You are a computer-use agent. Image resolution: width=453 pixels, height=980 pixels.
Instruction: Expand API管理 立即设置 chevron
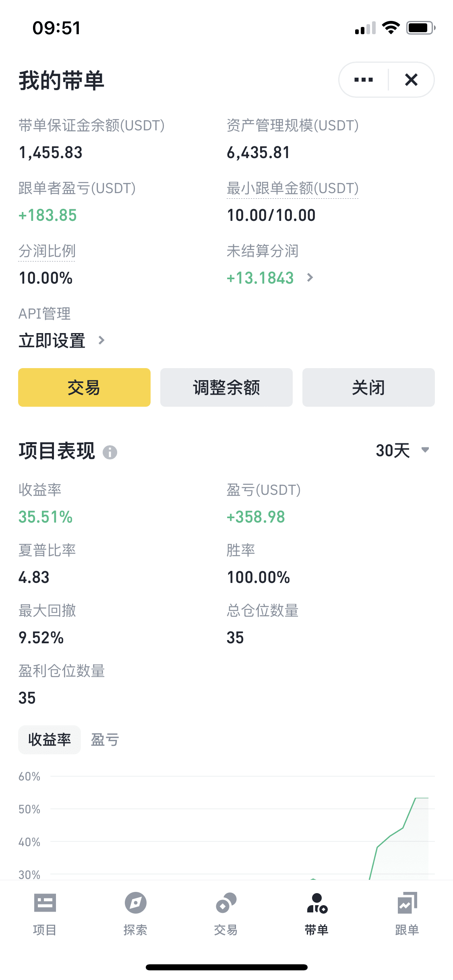(x=101, y=340)
